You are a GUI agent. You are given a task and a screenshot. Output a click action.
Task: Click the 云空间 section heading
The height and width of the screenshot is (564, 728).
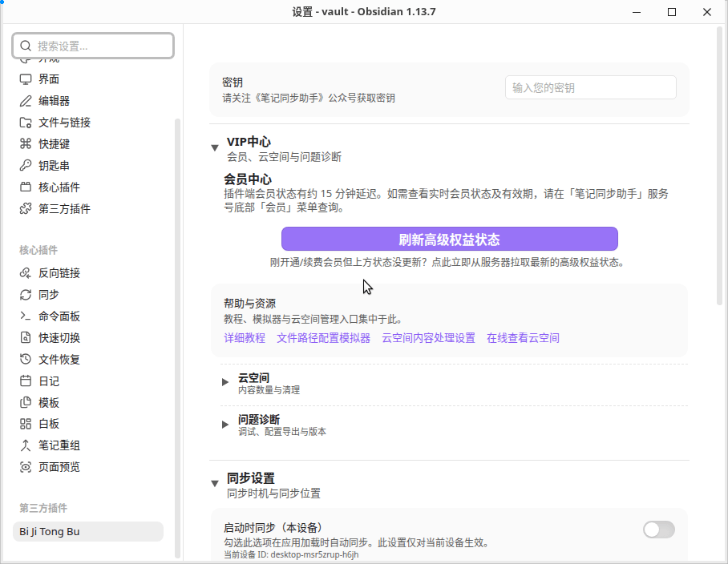point(253,378)
